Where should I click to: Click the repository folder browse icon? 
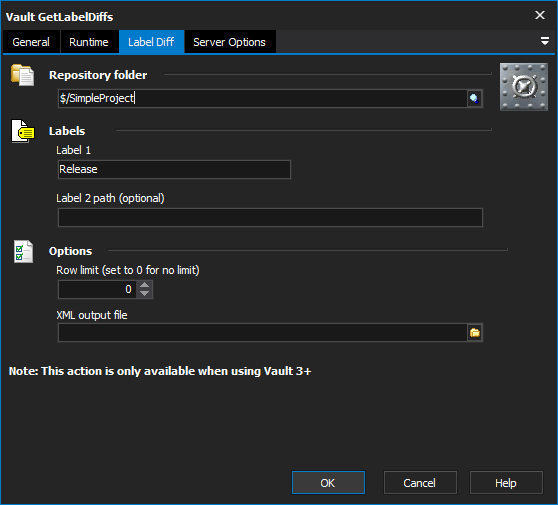tap(474, 99)
